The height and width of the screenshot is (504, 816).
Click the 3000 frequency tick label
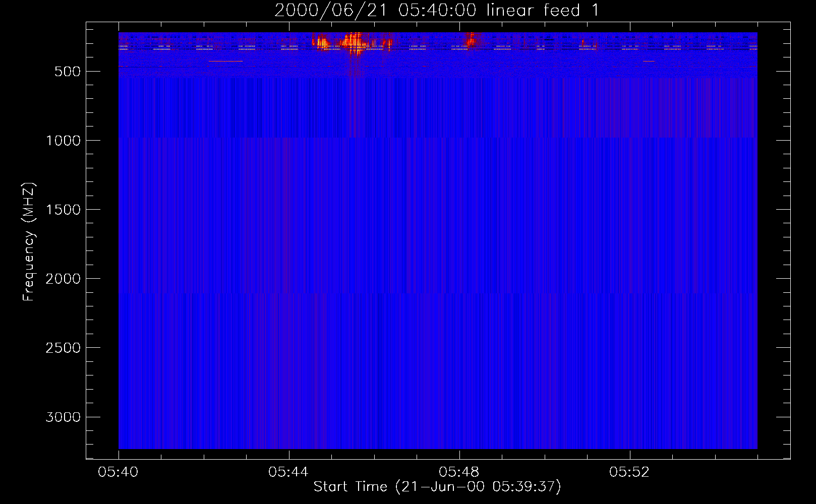point(63,417)
